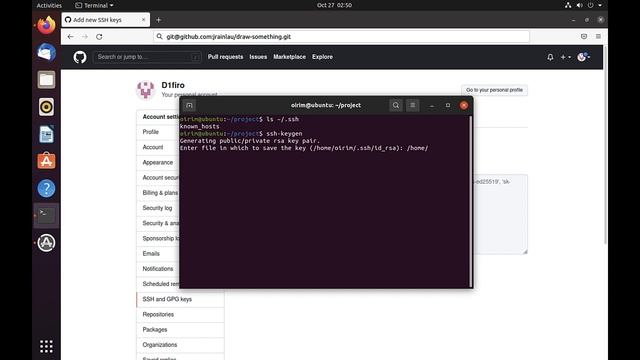The width and height of the screenshot is (640, 360).
Task: Click the terminal title bar 'oirim@ubuntu: ~/project'
Action: pos(326,105)
